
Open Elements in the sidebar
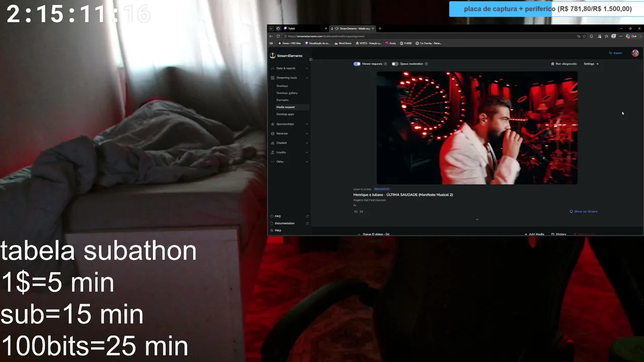click(x=282, y=100)
